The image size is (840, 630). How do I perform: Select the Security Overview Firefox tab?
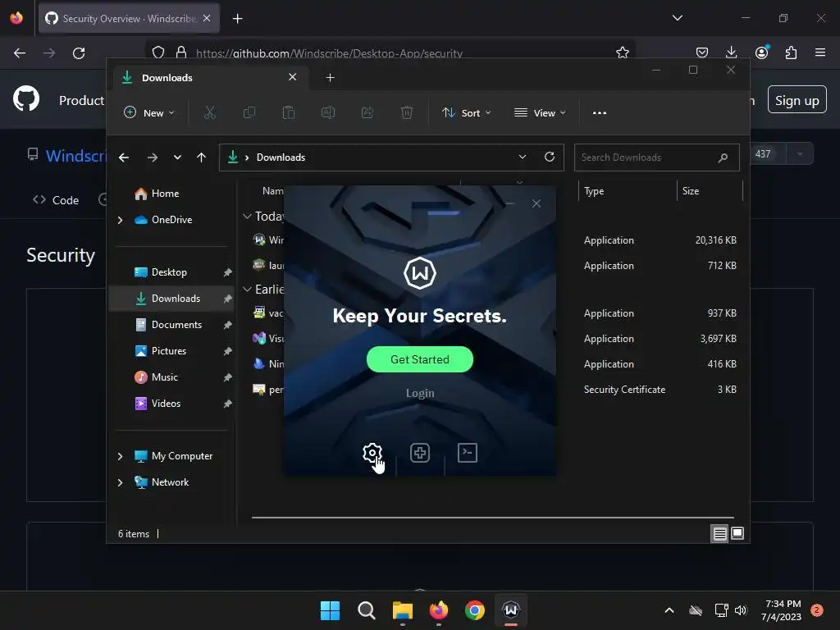click(129, 19)
